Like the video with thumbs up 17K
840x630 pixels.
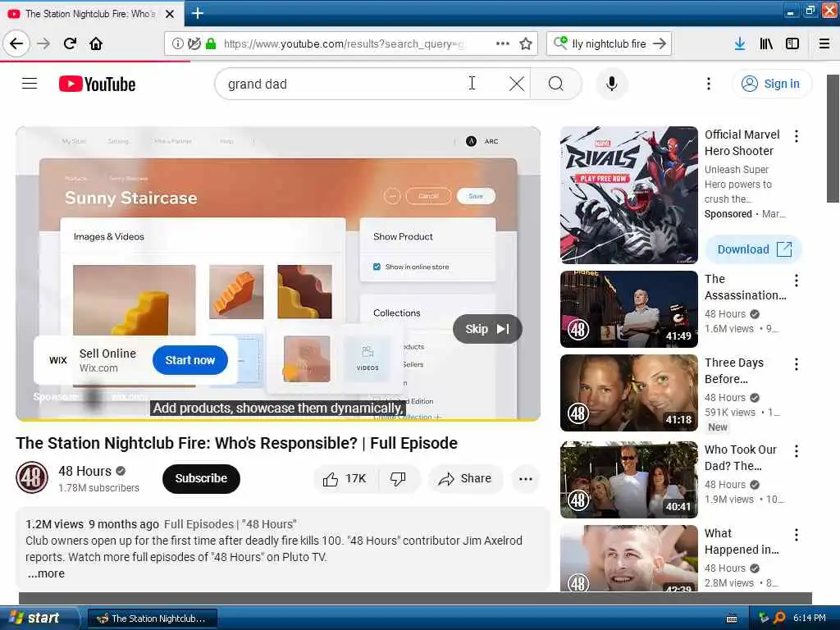(345, 478)
